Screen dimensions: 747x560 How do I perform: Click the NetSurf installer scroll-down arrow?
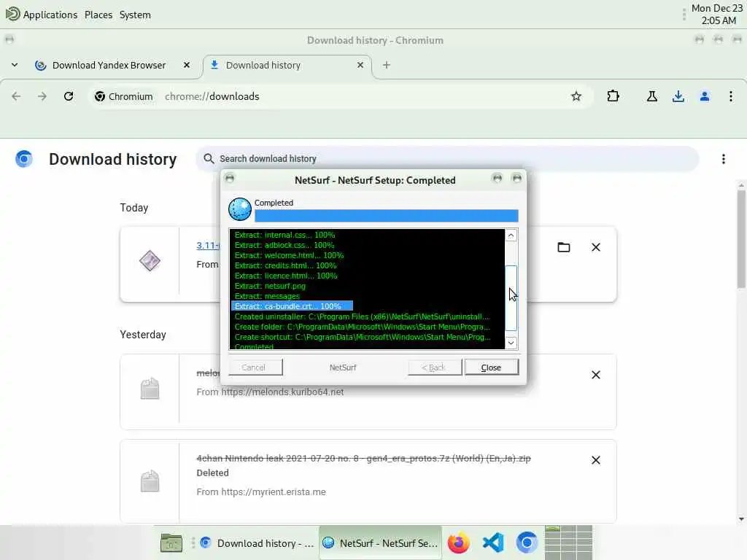pos(511,343)
